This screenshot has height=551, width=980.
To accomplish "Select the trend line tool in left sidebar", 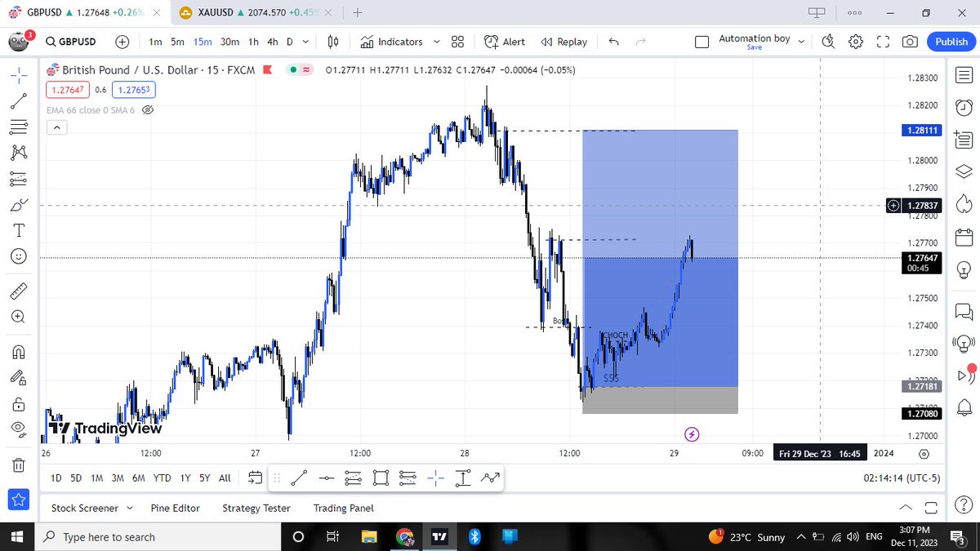I will (19, 101).
